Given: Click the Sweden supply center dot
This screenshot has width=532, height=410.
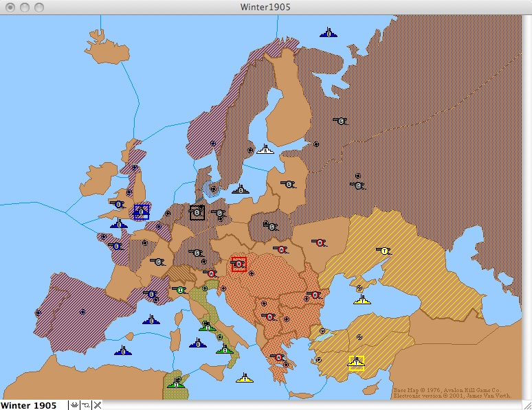Looking at the screenshot, I should (250, 150).
